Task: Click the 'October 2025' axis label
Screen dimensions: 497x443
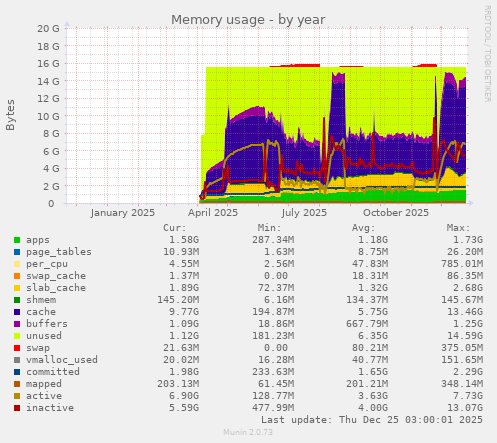Action: pyautogui.click(x=396, y=213)
